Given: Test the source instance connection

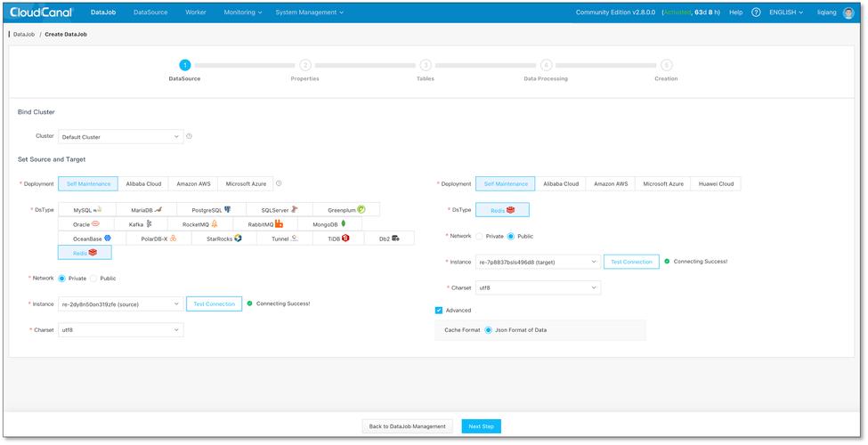Looking at the screenshot, I should (215, 303).
